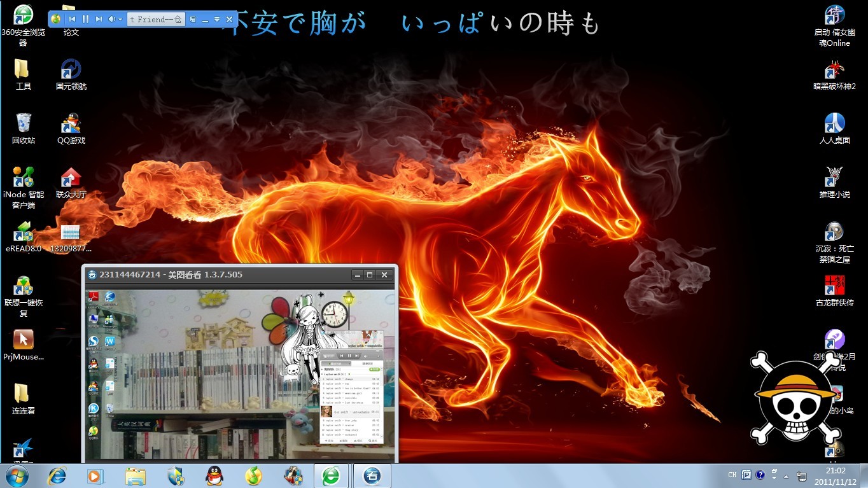
Task: Toggle the lyrics icon in mini player
Action: 193,19
